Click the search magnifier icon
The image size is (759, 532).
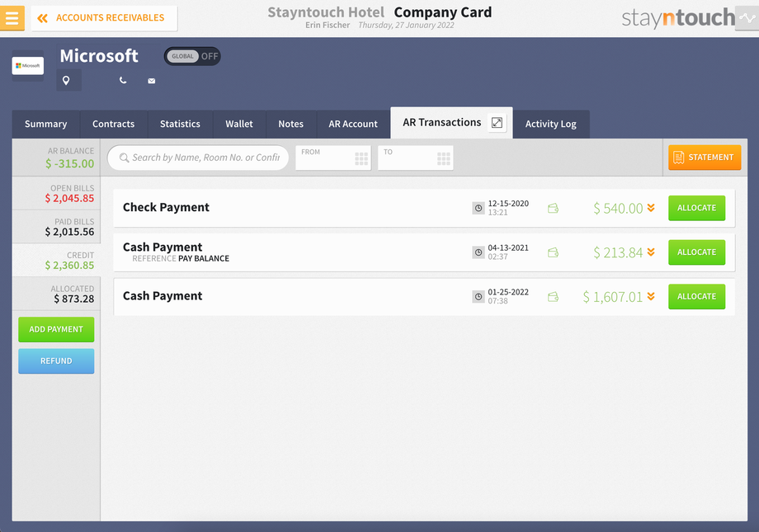coord(124,158)
